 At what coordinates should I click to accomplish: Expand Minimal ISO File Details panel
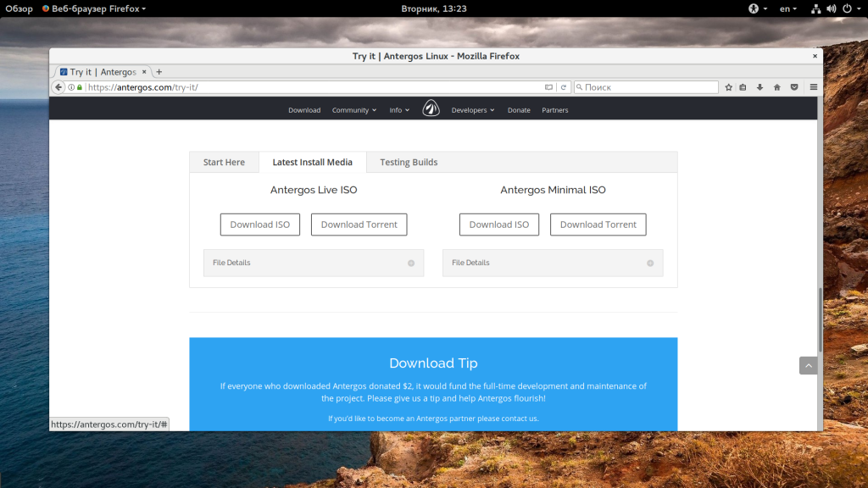coord(553,263)
